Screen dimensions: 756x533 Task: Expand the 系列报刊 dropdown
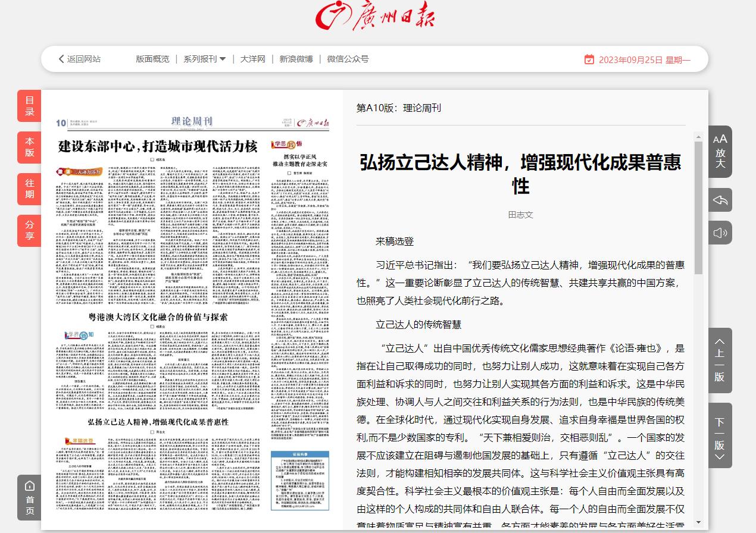point(205,59)
